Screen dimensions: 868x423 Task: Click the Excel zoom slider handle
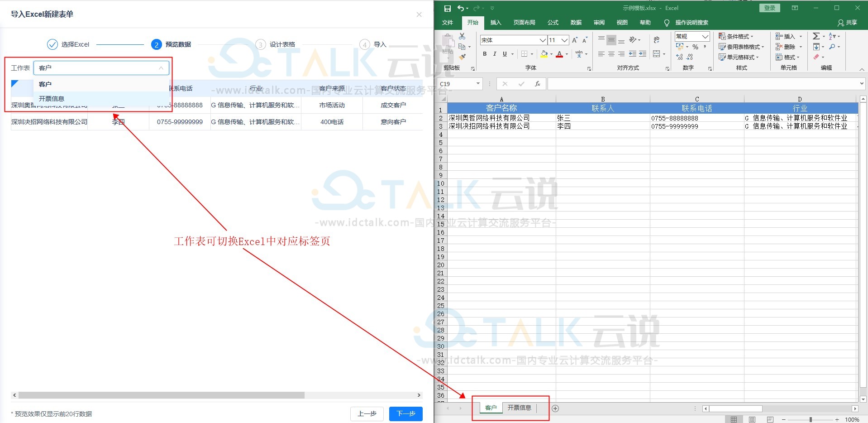click(811, 419)
